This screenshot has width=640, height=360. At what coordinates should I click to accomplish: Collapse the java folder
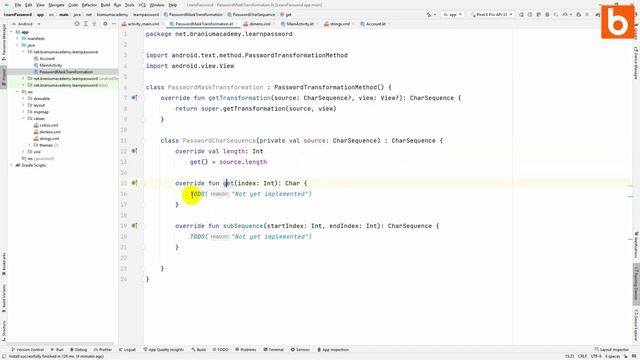tap(18, 45)
